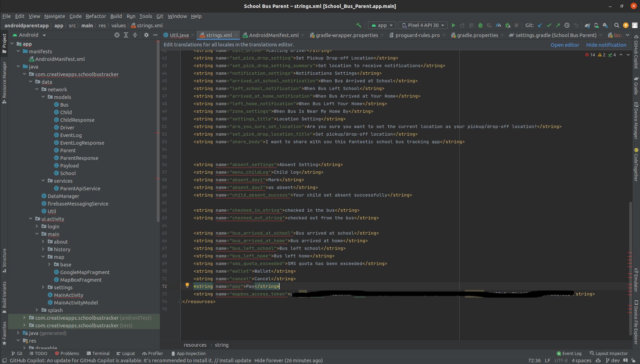The image size is (640, 364).
Task: Start debugging with the Debug bug icon
Action: [x=480, y=25]
